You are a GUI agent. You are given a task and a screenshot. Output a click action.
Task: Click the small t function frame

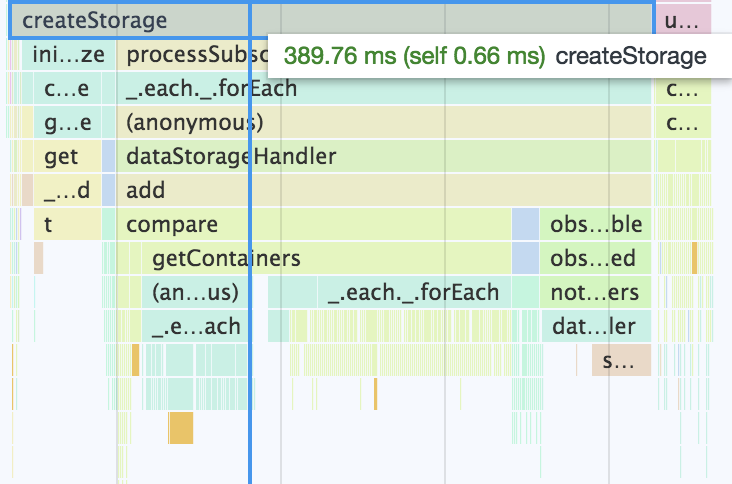[67, 224]
